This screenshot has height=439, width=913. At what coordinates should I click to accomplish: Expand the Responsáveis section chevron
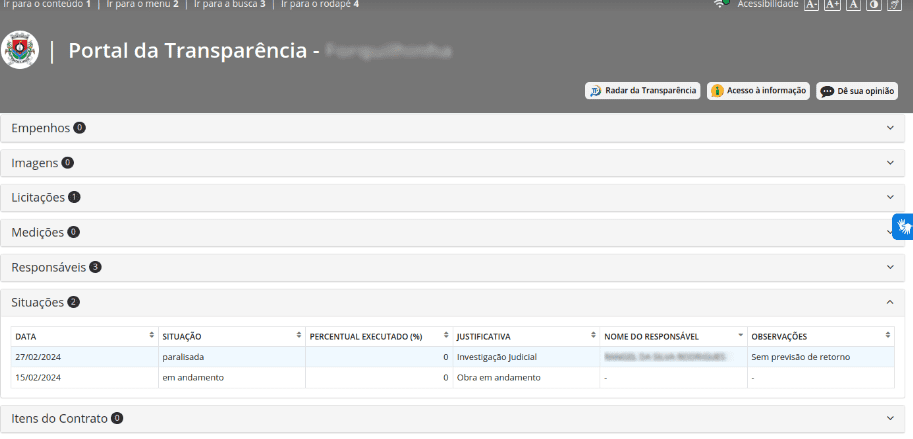890,267
